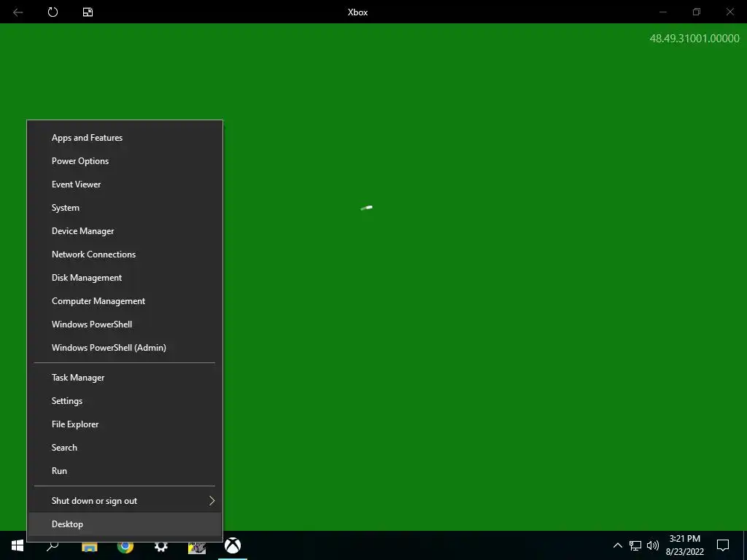Launch Google Chrome from the taskbar

point(125,546)
